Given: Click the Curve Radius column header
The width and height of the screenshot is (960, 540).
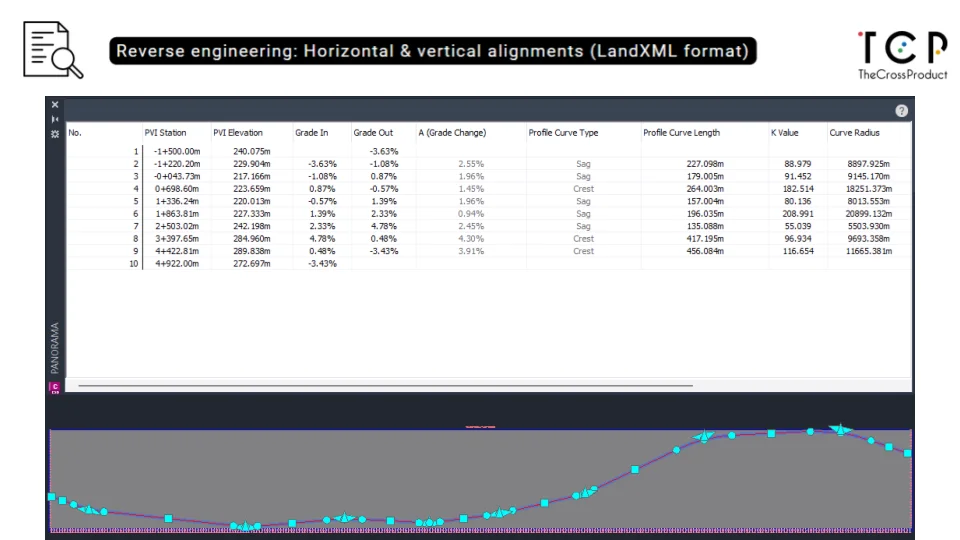Looking at the screenshot, I should 854,133.
